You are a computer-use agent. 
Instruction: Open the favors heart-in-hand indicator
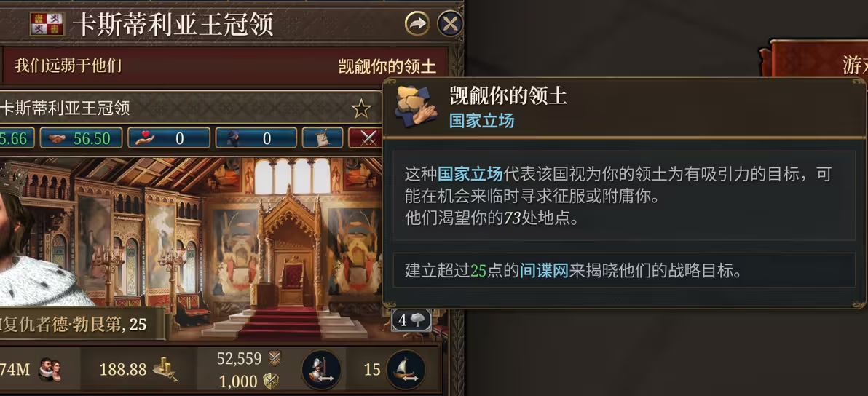tap(169, 138)
